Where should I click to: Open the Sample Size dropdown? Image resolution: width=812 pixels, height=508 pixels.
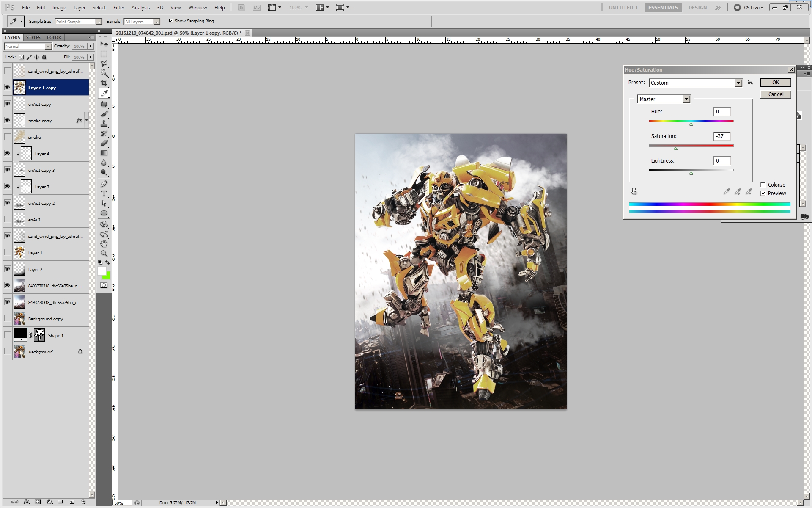tap(99, 22)
